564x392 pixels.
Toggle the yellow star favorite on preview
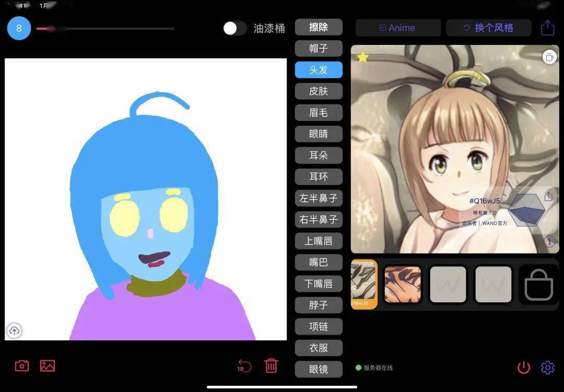coord(362,57)
